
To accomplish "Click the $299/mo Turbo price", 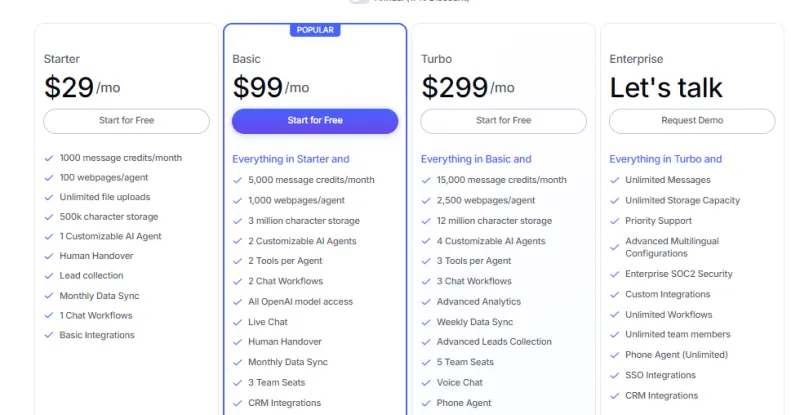I will click(468, 88).
